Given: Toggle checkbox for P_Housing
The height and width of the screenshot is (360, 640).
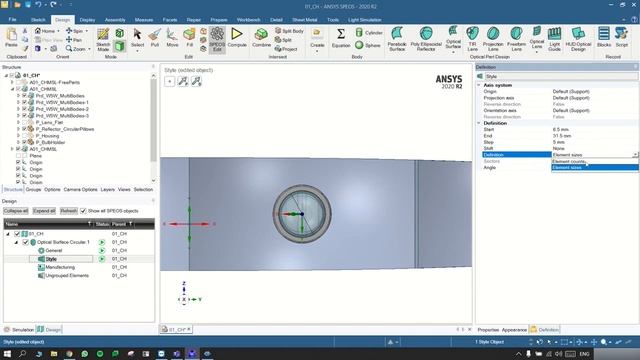Looking at the screenshot, I should click(24, 136).
